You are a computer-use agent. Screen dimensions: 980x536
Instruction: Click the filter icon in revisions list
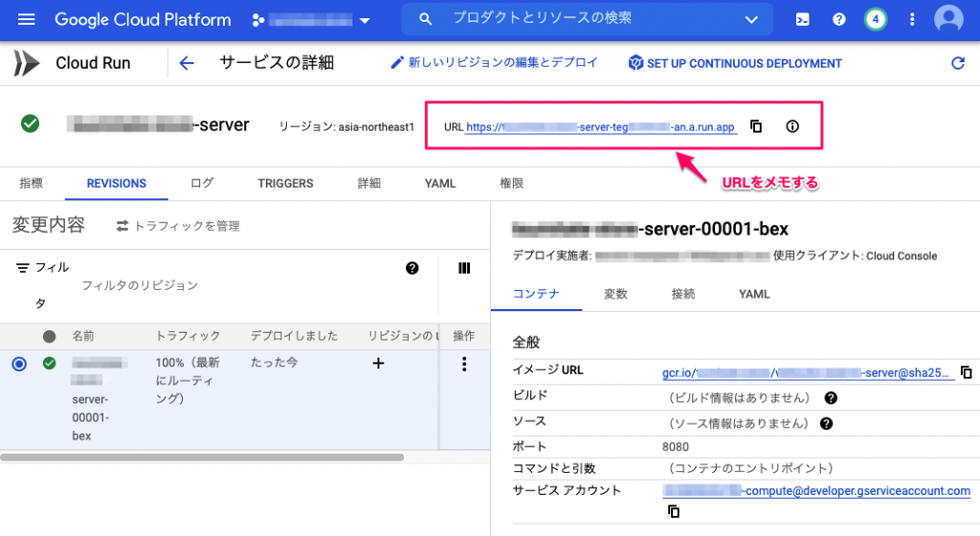[x=23, y=268]
